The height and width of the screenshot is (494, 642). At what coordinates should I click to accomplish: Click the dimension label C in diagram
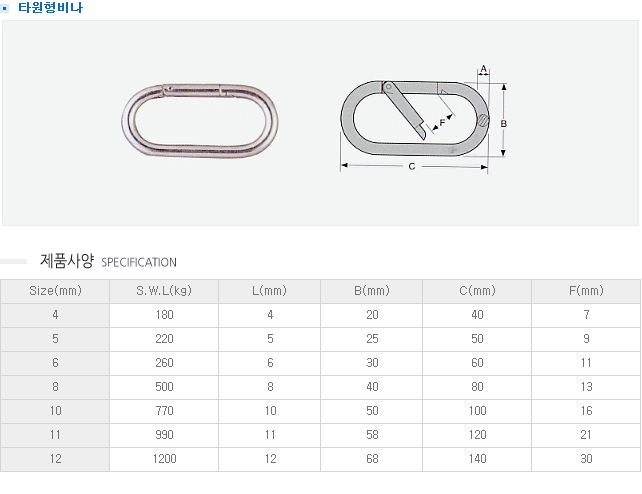[x=412, y=167]
